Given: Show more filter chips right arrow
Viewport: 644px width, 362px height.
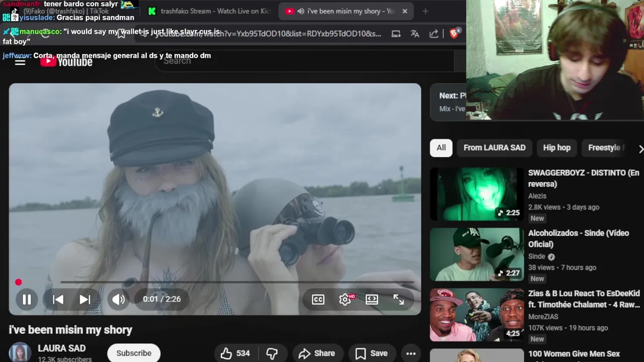Looking at the screenshot, I should (640, 149).
